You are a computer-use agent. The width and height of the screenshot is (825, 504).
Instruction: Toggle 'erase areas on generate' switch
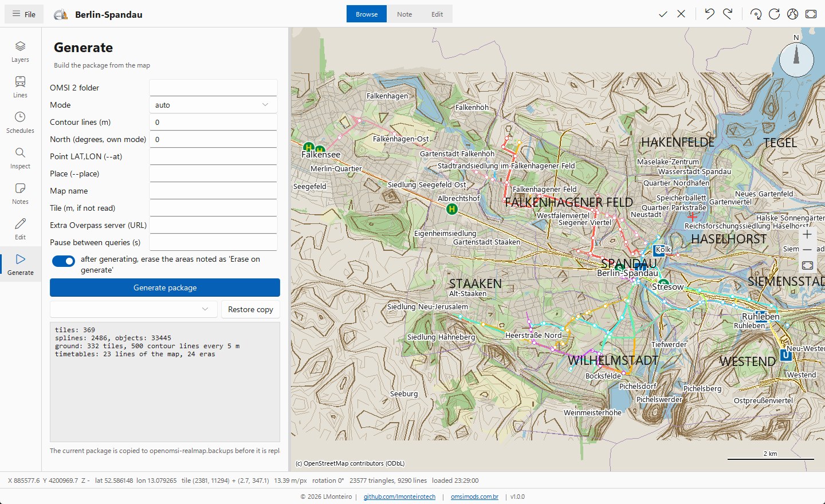pos(64,261)
